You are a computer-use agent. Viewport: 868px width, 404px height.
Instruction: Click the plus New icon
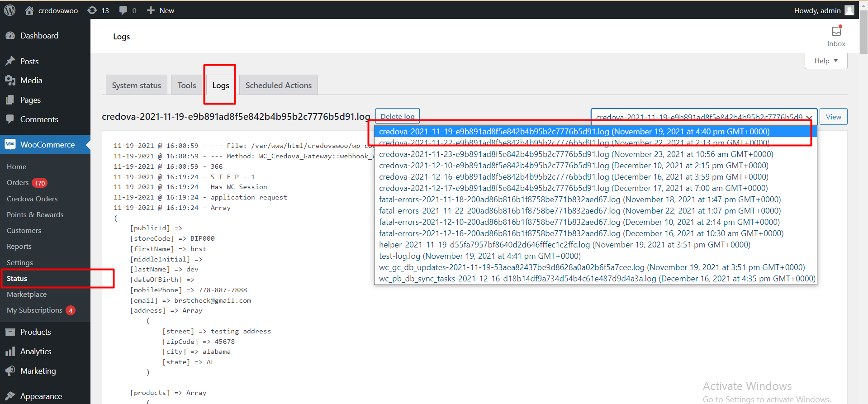(x=151, y=10)
